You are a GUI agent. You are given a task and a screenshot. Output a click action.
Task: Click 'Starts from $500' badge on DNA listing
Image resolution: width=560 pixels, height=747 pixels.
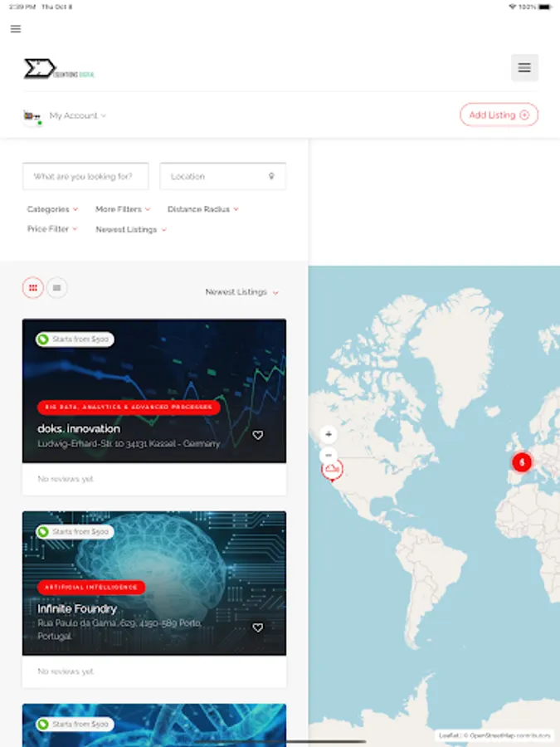point(75,724)
